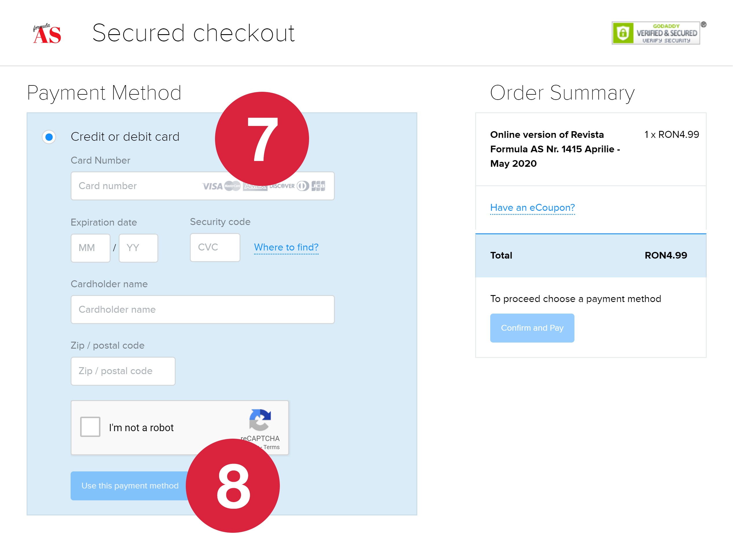
Task: Click the Zip / postal code field
Action: click(123, 371)
